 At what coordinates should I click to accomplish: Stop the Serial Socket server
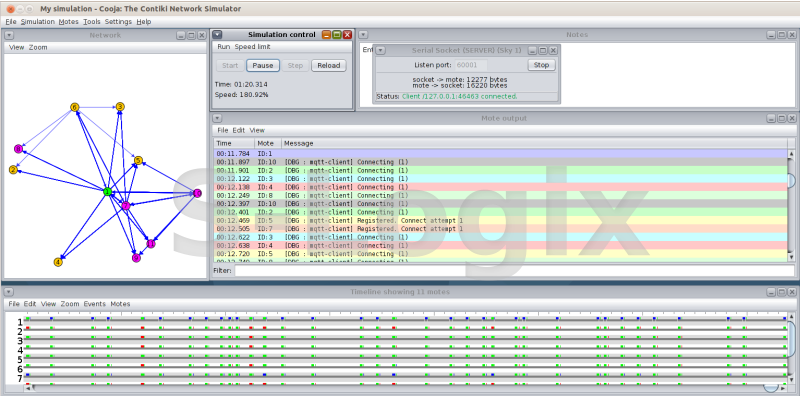541,65
